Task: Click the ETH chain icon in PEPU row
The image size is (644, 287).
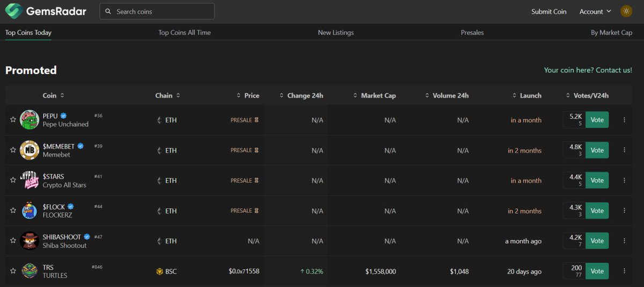Action: pyautogui.click(x=159, y=120)
